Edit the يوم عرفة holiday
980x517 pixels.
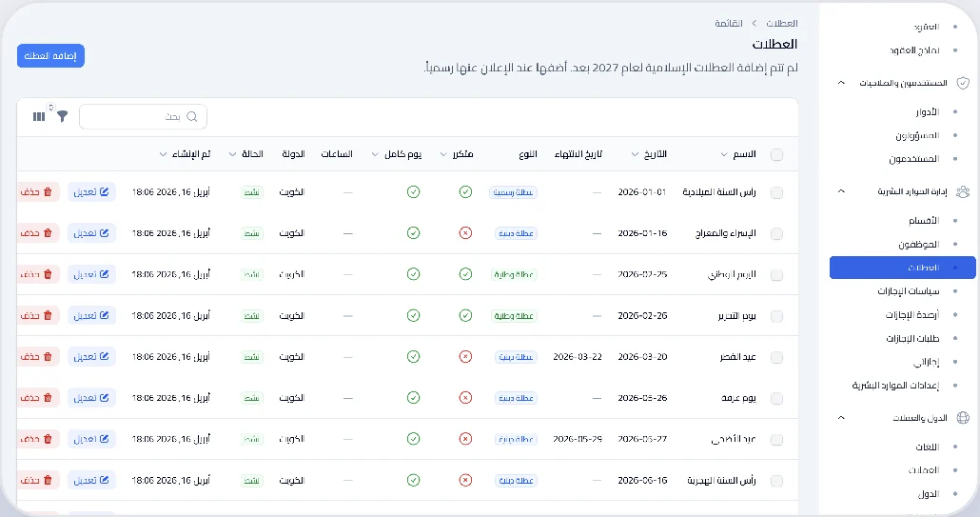(x=91, y=398)
